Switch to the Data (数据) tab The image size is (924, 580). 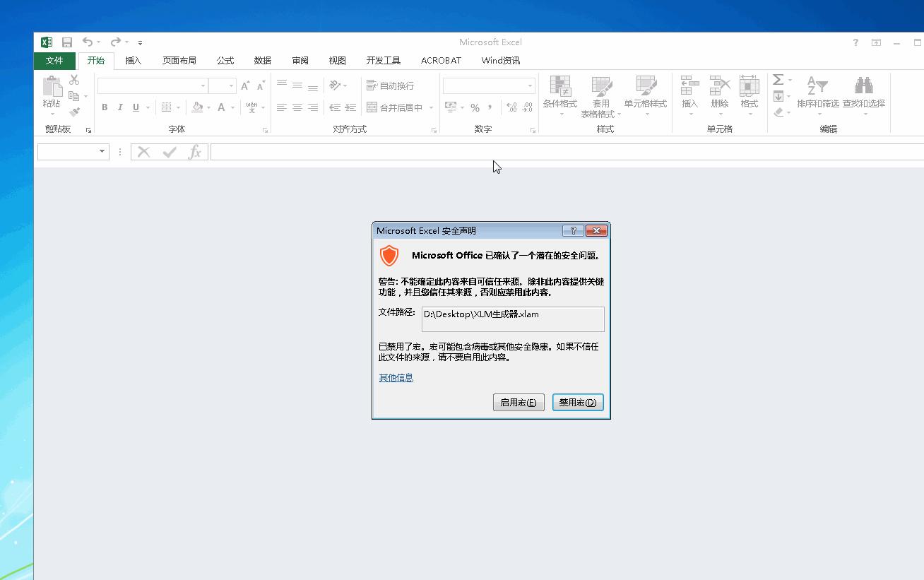tap(263, 61)
